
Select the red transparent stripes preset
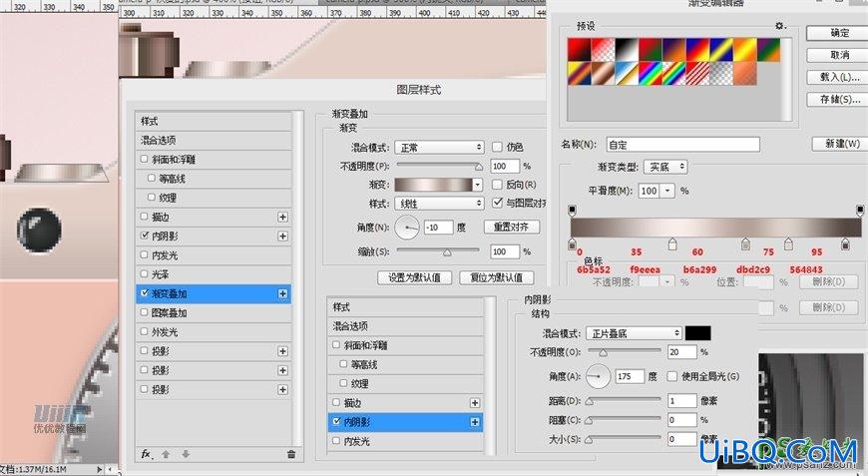pos(697,73)
